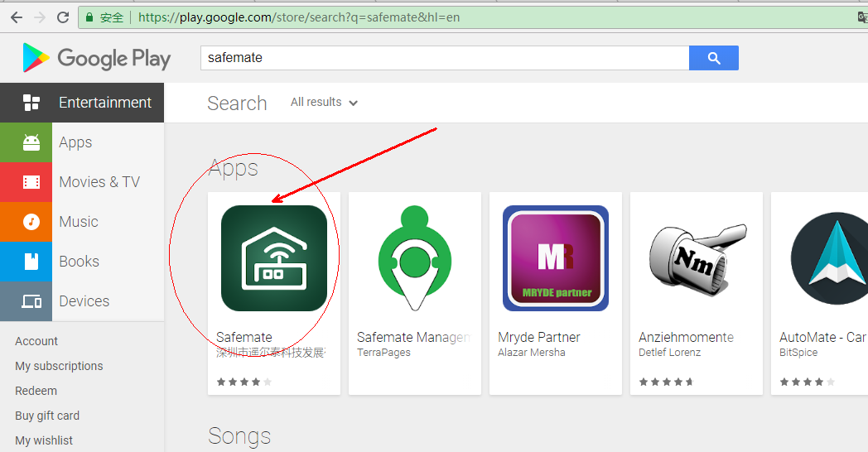
Task: Go to the Apps section in sidebar
Action: click(x=82, y=142)
